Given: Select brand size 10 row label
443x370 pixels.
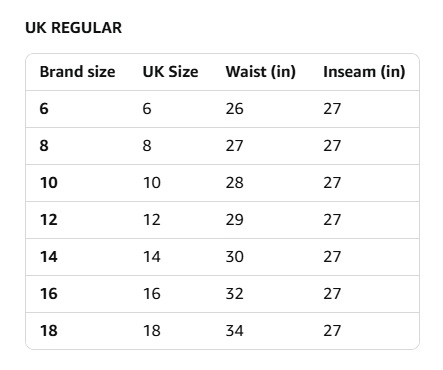Looking at the screenshot, I should click(x=49, y=183).
